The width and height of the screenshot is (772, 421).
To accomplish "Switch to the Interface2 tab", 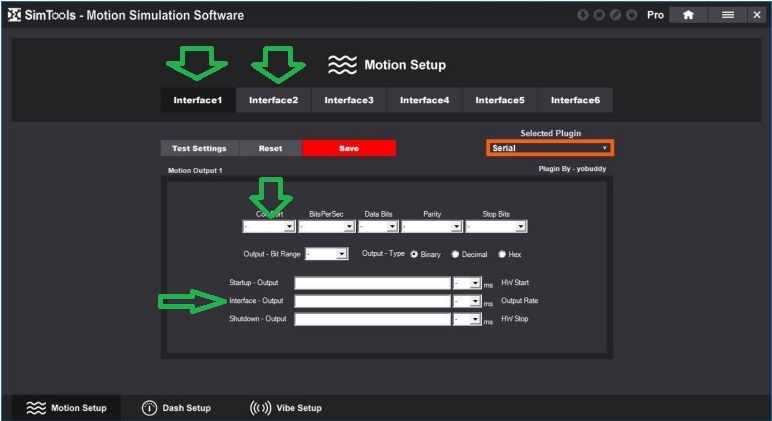I will click(x=274, y=100).
